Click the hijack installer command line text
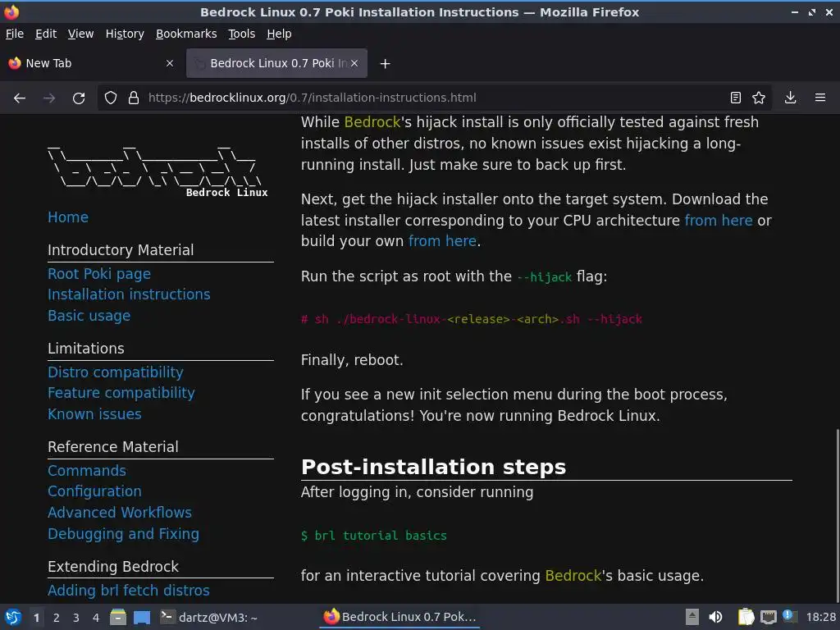 tap(472, 319)
